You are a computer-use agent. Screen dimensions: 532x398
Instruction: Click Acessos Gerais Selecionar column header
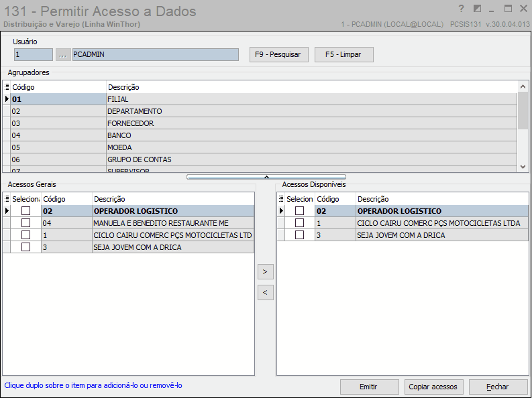pos(25,199)
